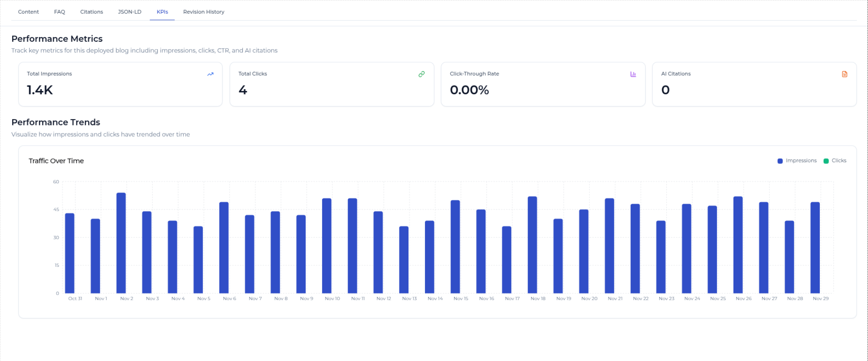The height and width of the screenshot is (361, 868).
Task: Switch to the FAQ tab
Action: click(60, 12)
